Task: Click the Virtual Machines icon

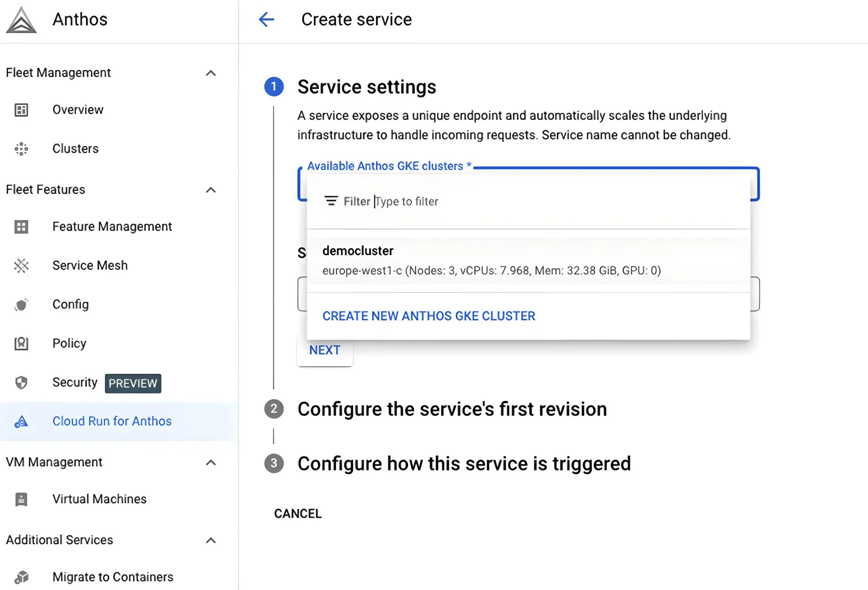Action: [21, 499]
